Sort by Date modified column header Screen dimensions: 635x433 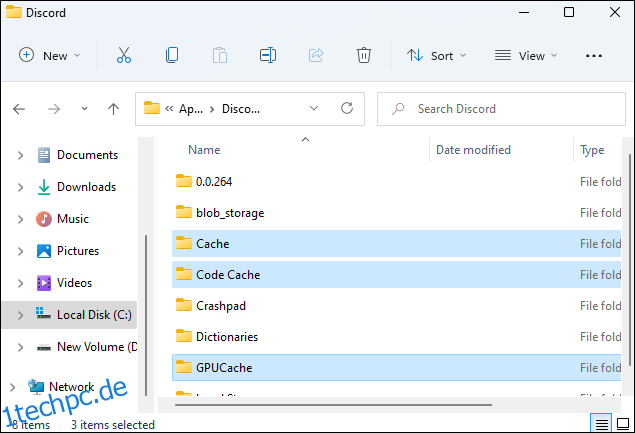(x=473, y=150)
